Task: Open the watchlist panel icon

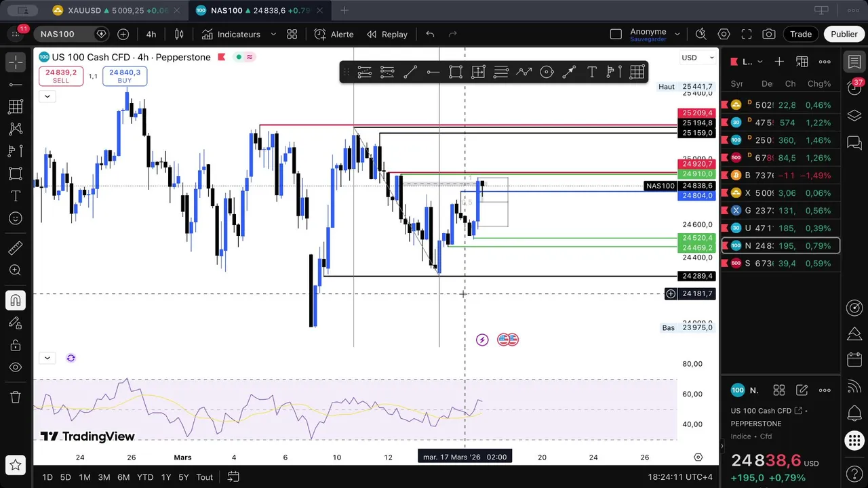Action: tap(854, 62)
